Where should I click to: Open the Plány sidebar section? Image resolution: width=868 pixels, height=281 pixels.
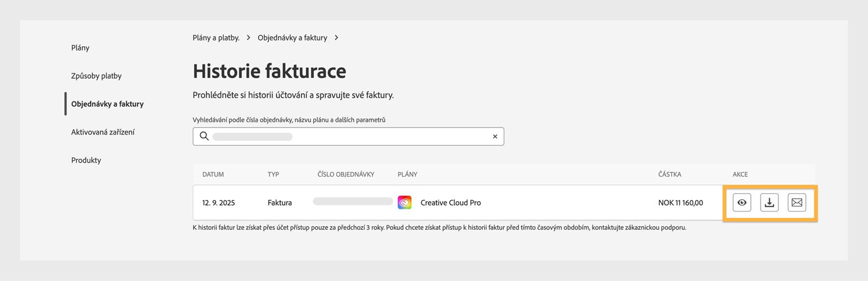coord(80,48)
